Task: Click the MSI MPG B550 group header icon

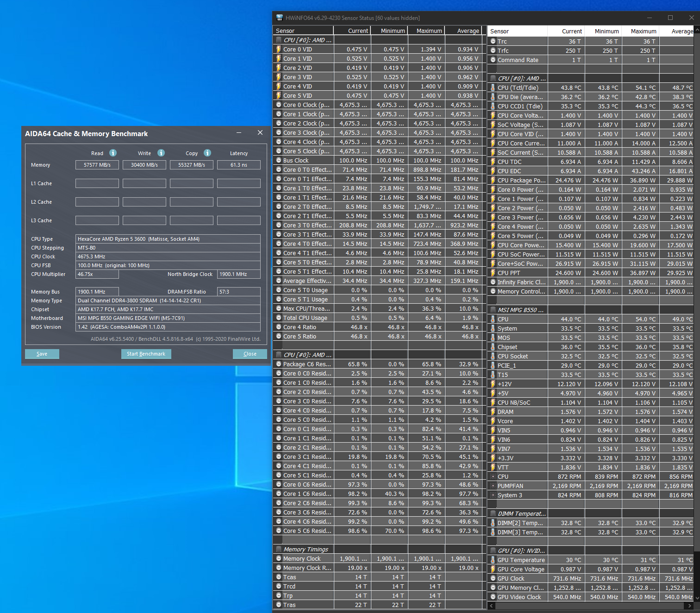Action: 493,310
